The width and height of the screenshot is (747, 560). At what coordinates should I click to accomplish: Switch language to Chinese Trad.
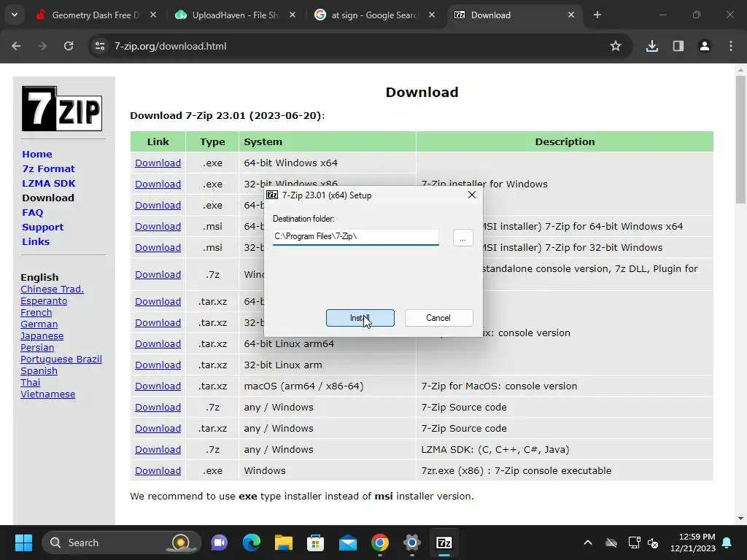(x=52, y=289)
